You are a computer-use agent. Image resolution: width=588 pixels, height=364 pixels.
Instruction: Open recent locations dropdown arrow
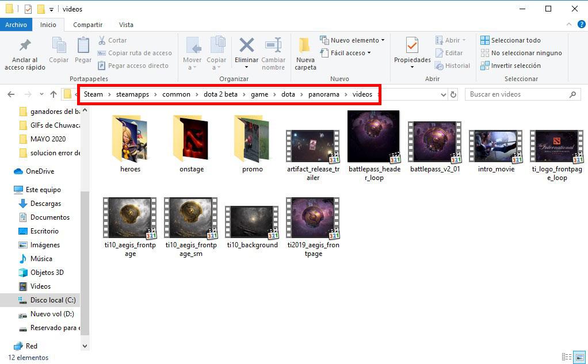pyautogui.click(x=41, y=94)
